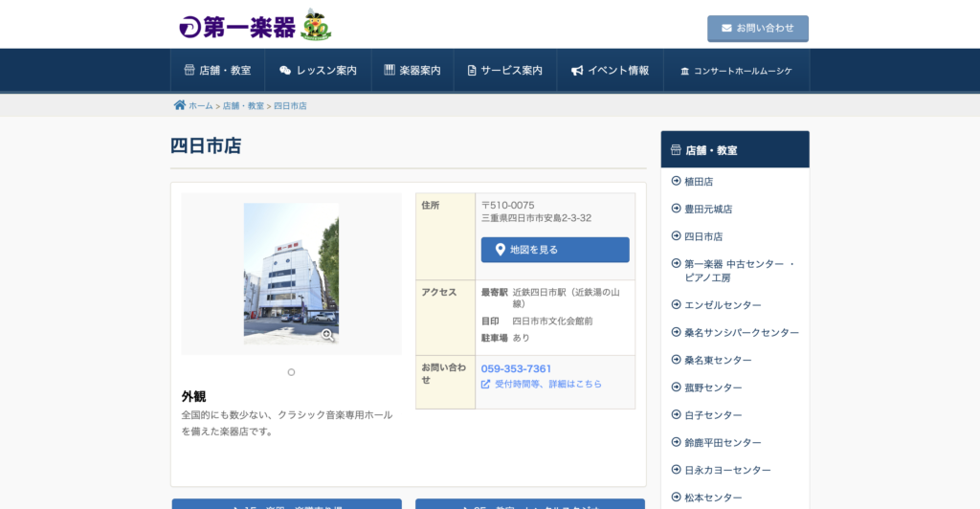Open 第一楽器 中古センター・ピアノ工房 link

(740, 271)
